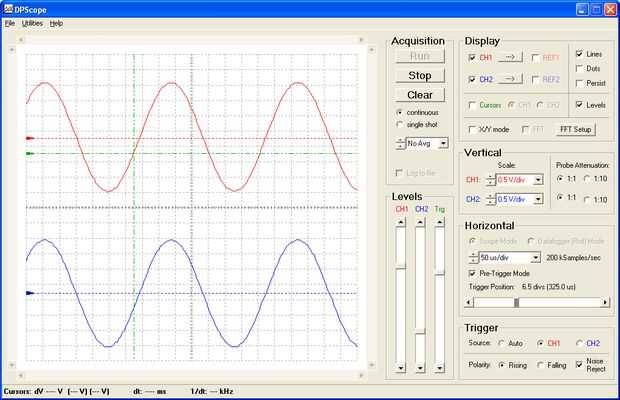
Task: Select CH2 1:10 probe attenuation
Action: pyautogui.click(x=587, y=200)
